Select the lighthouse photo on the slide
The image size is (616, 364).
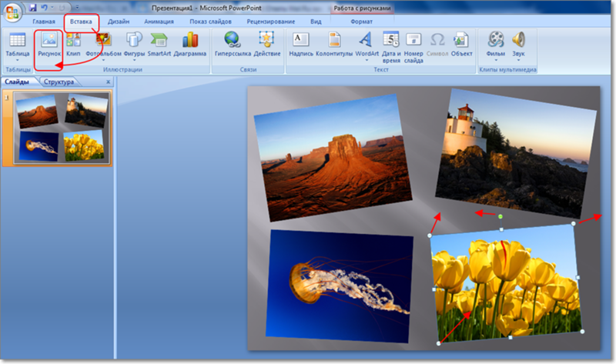[x=515, y=153]
